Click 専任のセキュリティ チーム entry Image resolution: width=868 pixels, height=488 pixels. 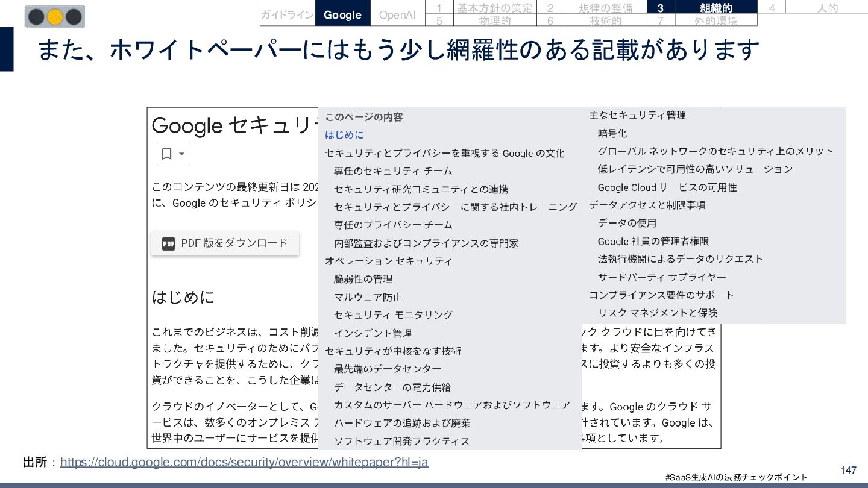coord(393,171)
